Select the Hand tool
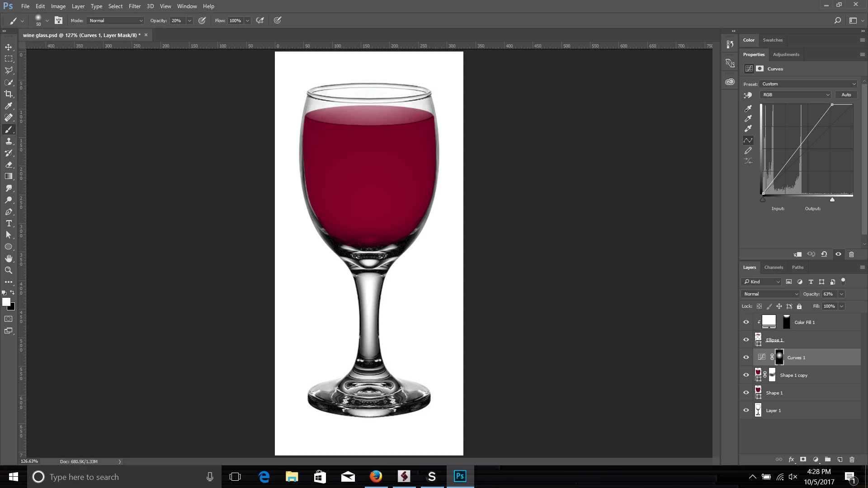This screenshot has height=488, width=868. pyautogui.click(x=9, y=258)
